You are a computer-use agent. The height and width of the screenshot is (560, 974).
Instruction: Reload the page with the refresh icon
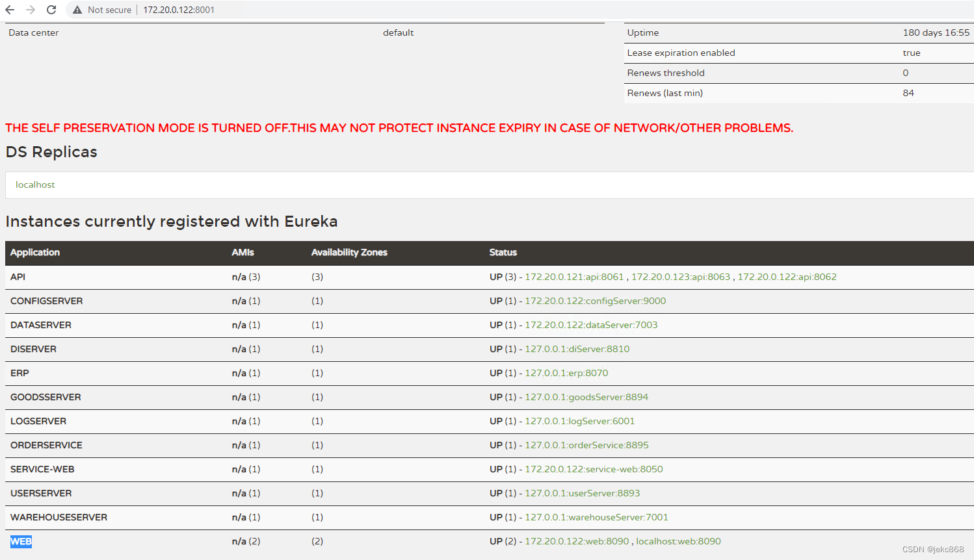(x=51, y=10)
